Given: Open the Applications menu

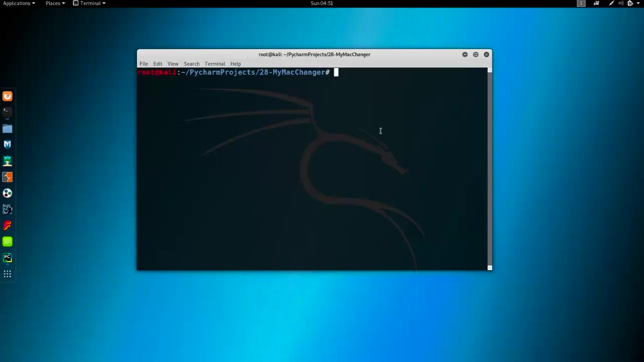Looking at the screenshot, I should point(19,3).
